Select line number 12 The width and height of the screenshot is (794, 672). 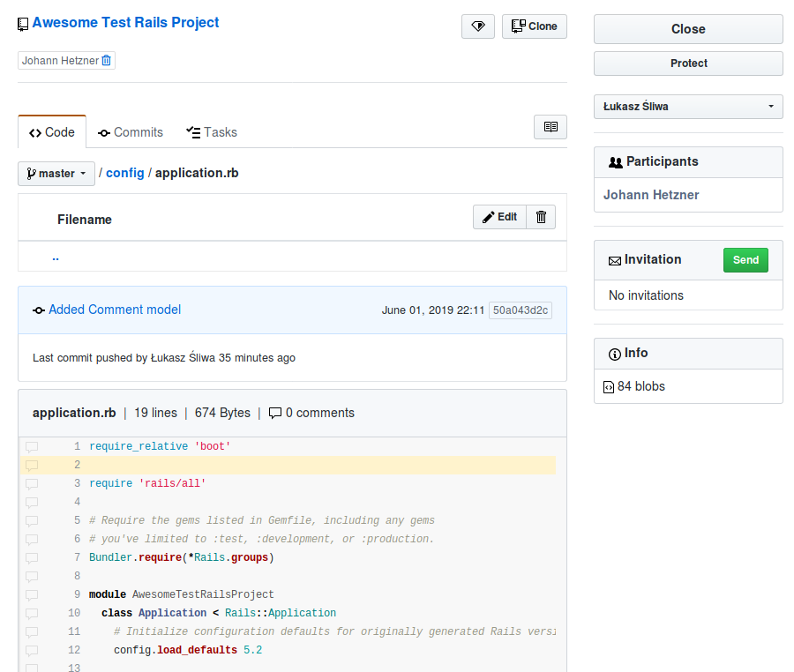point(74,650)
